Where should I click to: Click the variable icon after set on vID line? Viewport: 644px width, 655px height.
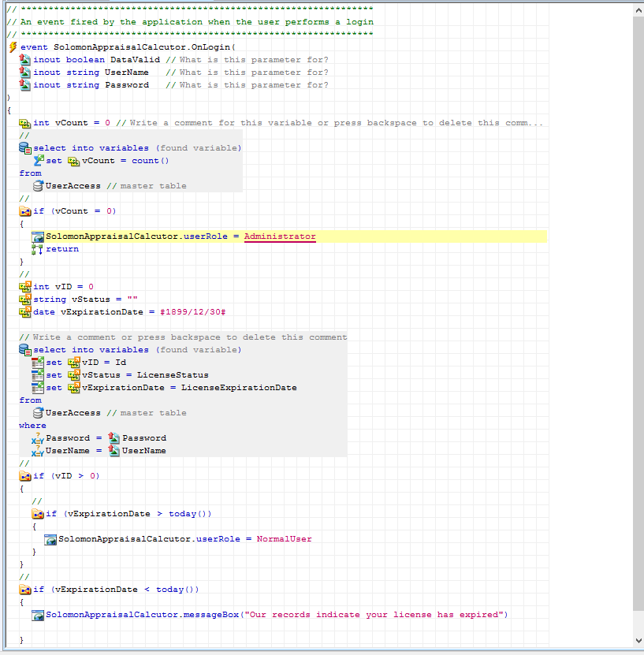73,362
